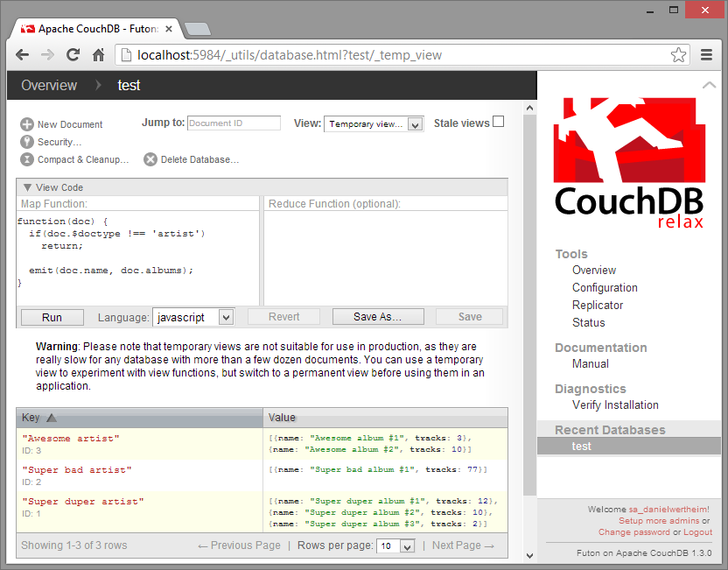
Task: Click Next Page link
Action: click(463, 545)
